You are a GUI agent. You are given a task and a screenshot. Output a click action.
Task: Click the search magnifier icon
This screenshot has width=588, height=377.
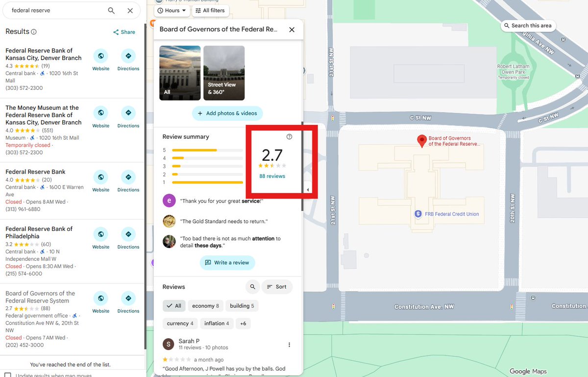click(111, 10)
